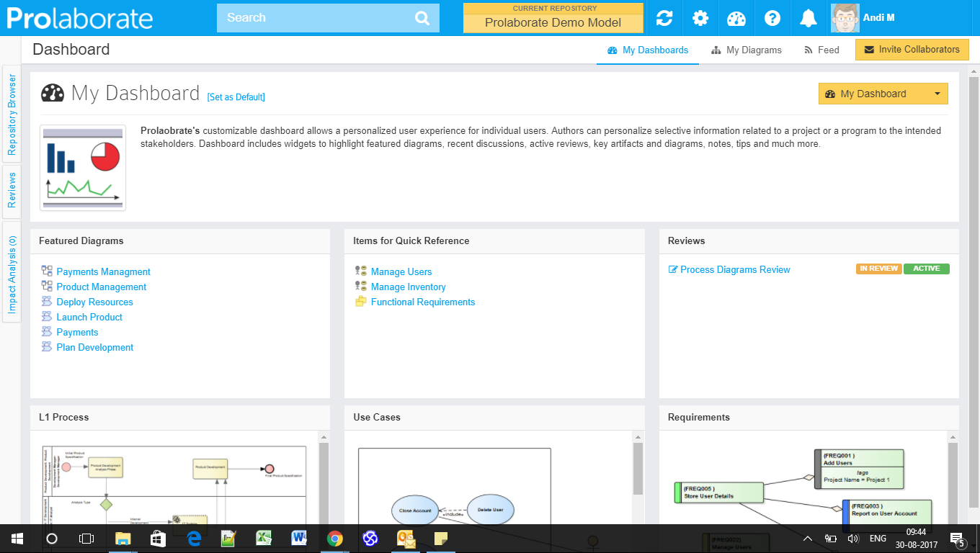Image resolution: width=980 pixels, height=553 pixels.
Task: Click the diagram icon beside Product Management
Action: (x=47, y=287)
